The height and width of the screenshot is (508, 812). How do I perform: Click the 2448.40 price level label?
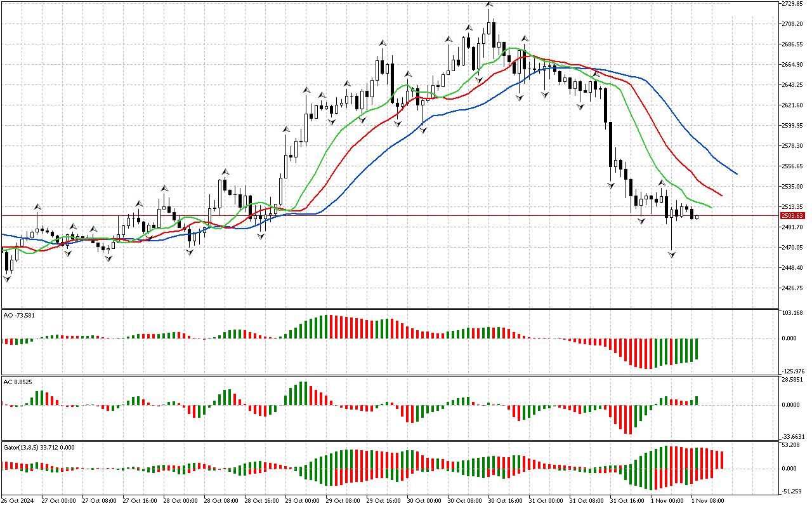tap(794, 268)
